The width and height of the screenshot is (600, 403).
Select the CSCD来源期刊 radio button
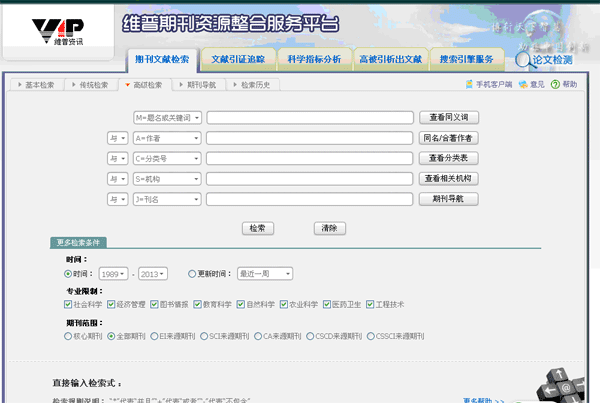click(310, 336)
